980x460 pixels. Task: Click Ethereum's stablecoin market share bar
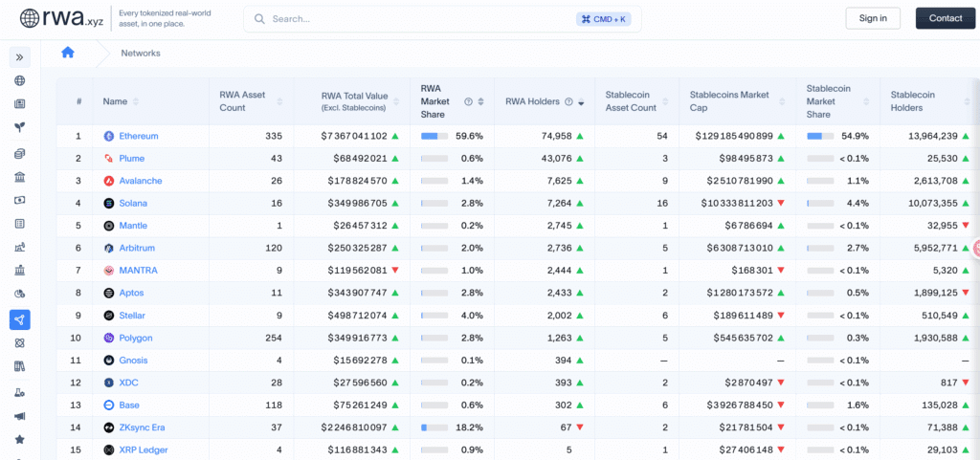coord(820,136)
